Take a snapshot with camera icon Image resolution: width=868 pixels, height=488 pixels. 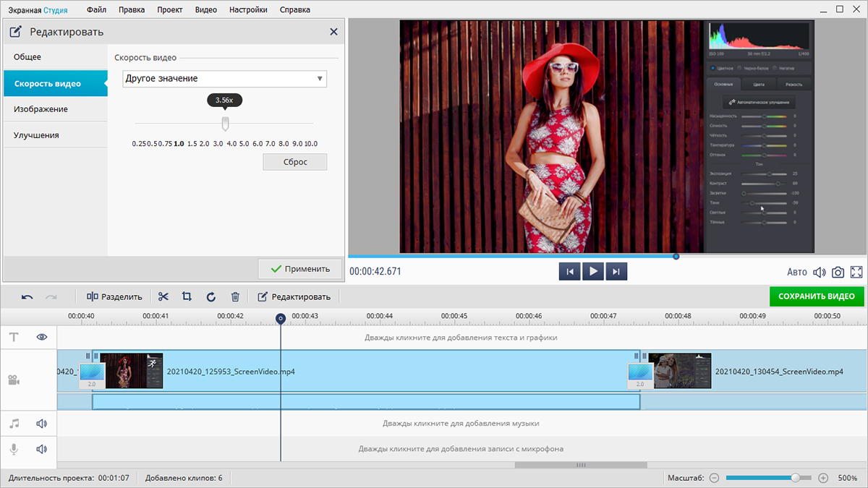pyautogui.click(x=838, y=273)
